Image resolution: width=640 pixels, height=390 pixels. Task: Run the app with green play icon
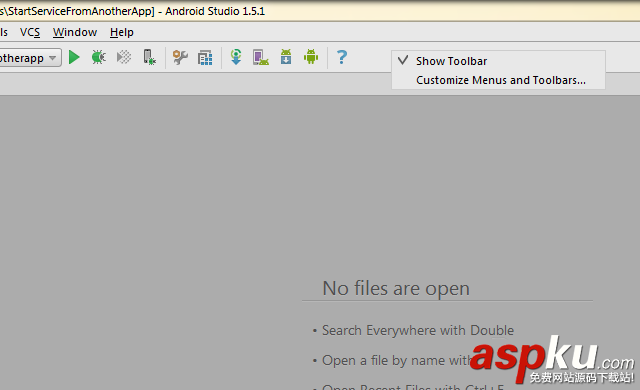click(x=74, y=57)
